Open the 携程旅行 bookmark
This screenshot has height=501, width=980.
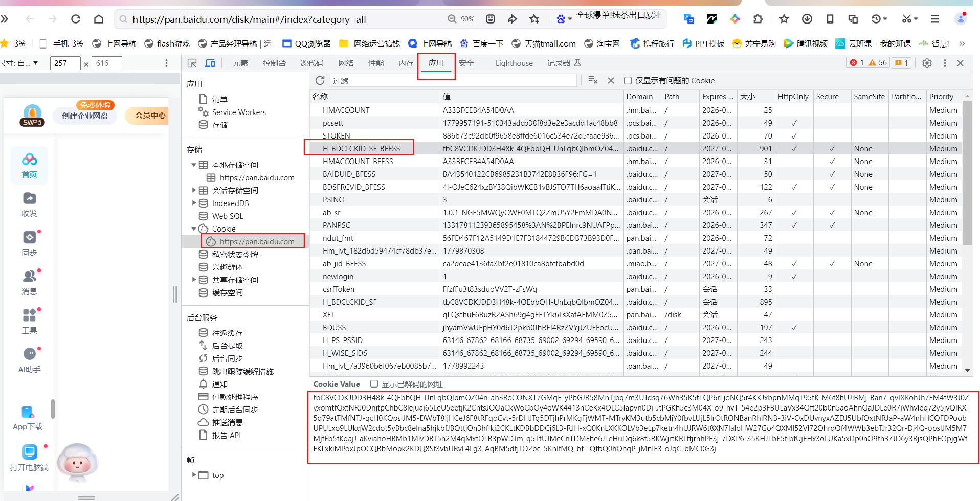pos(652,43)
